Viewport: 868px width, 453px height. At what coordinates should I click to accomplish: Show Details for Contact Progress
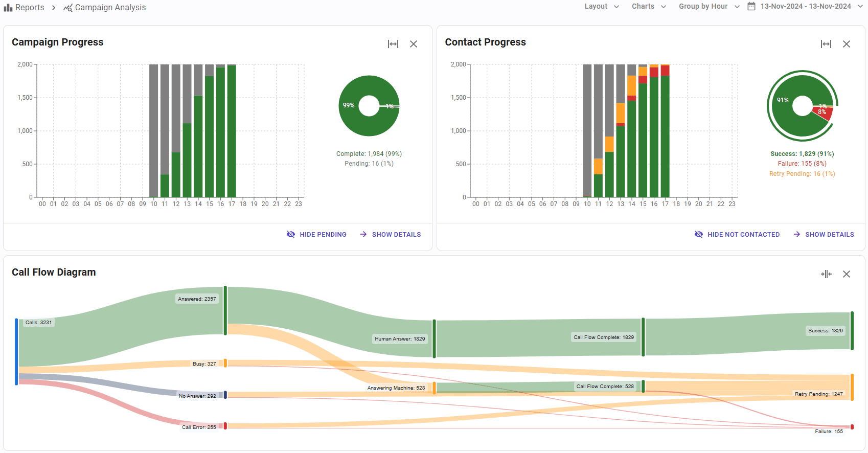824,234
